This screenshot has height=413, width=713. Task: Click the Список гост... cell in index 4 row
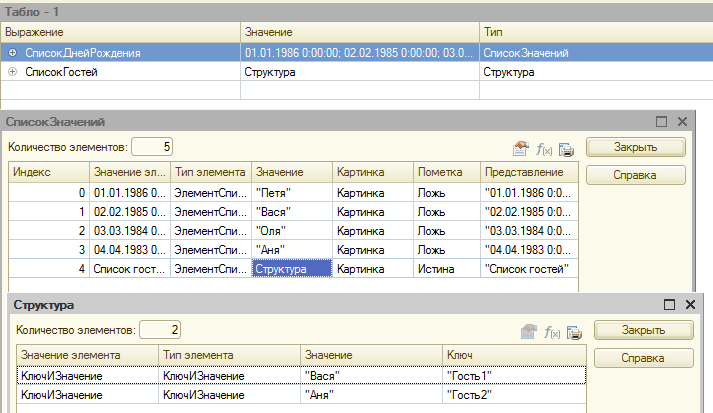pos(130,269)
